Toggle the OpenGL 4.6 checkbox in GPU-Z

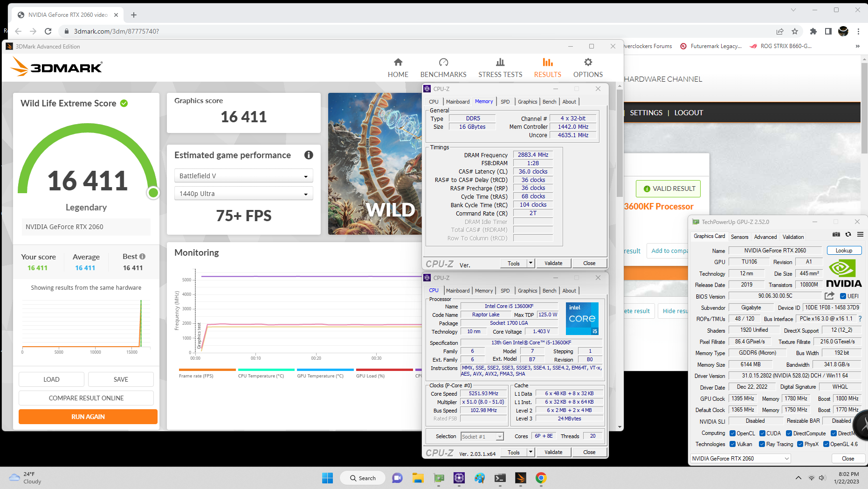[x=826, y=444]
